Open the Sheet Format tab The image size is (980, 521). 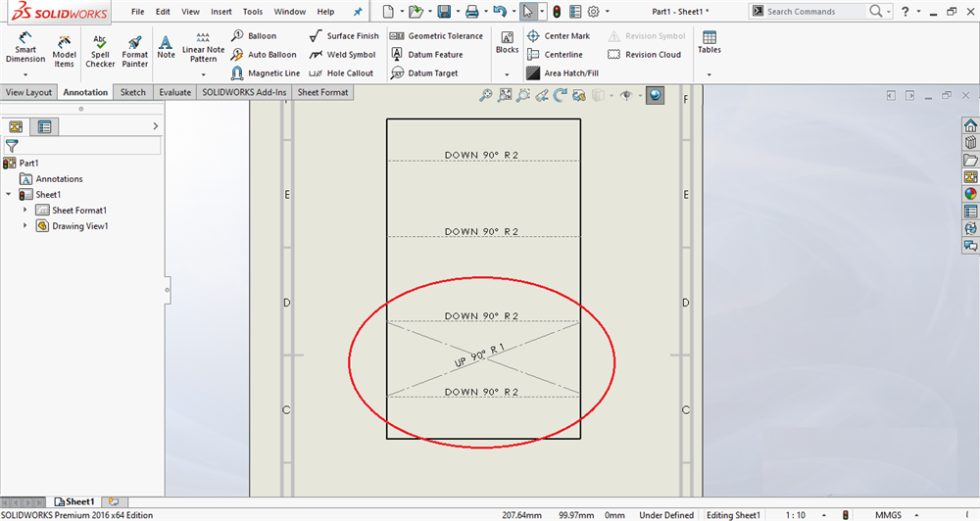coord(322,92)
